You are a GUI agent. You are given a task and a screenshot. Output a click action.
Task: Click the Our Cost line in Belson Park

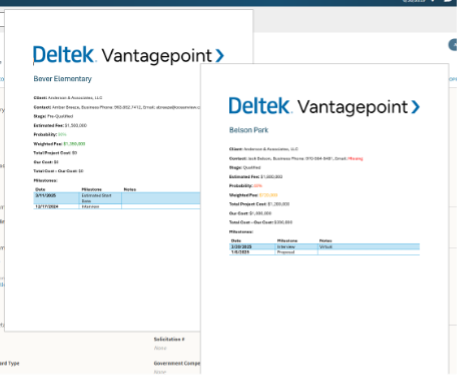[x=250, y=213]
